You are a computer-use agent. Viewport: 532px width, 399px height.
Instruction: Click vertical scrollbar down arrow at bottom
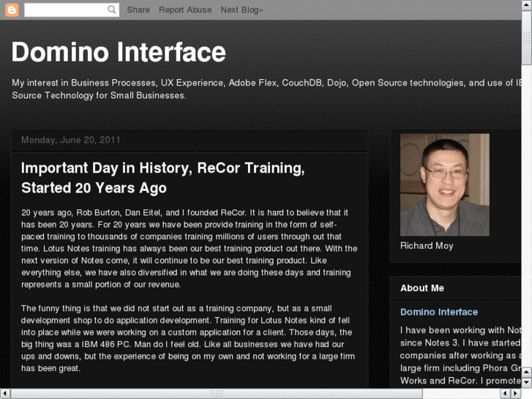[x=527, y=382]
